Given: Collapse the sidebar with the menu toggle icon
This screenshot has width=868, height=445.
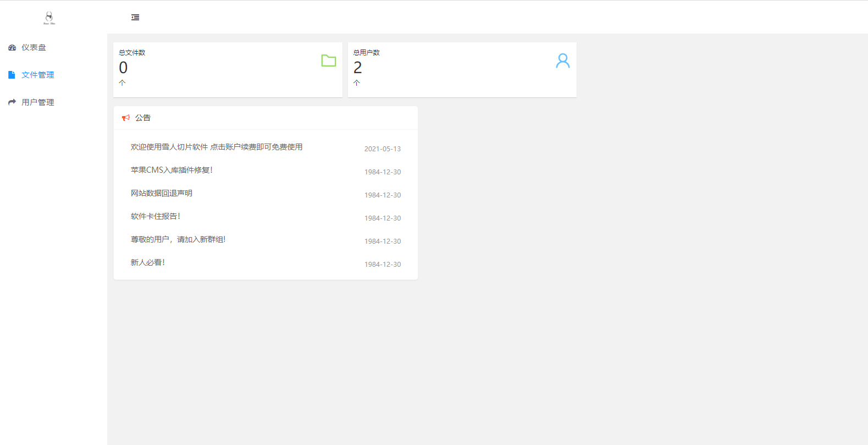Looking at the screenshot, I should [135, 18].
